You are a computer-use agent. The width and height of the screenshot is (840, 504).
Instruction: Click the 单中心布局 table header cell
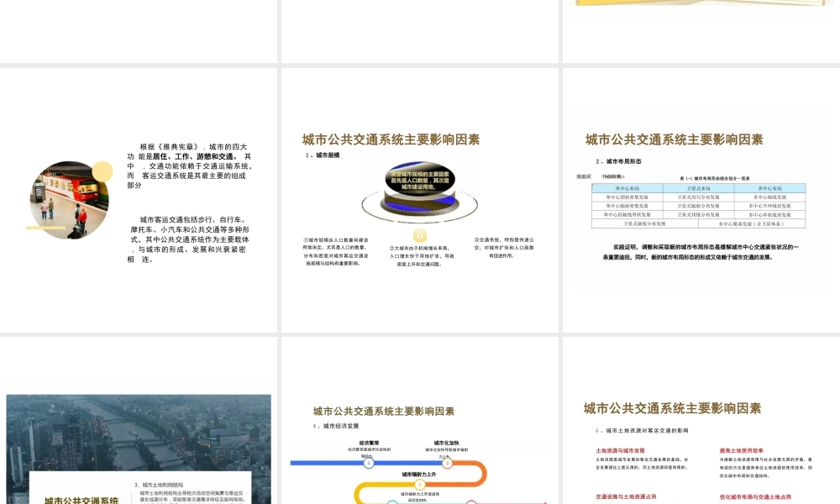[x=627, y=188]
